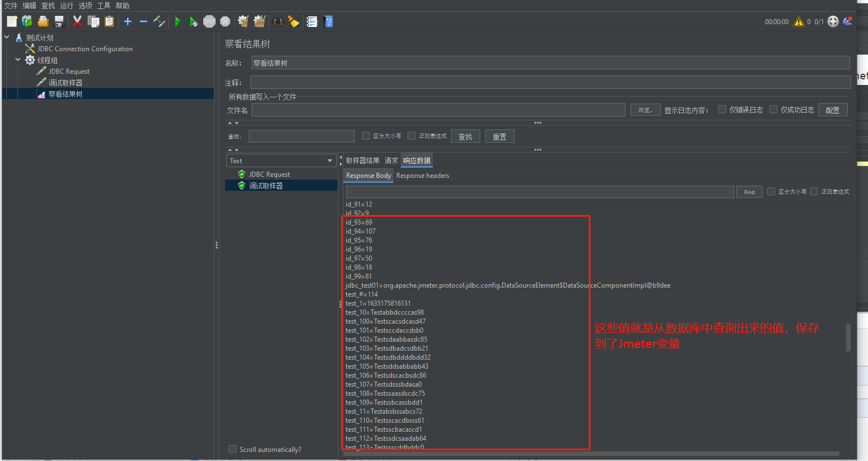Viewport: 868px width, 461px height.
Task: Focus the 注释 comment input field
Action: click(x=550, y=82)
